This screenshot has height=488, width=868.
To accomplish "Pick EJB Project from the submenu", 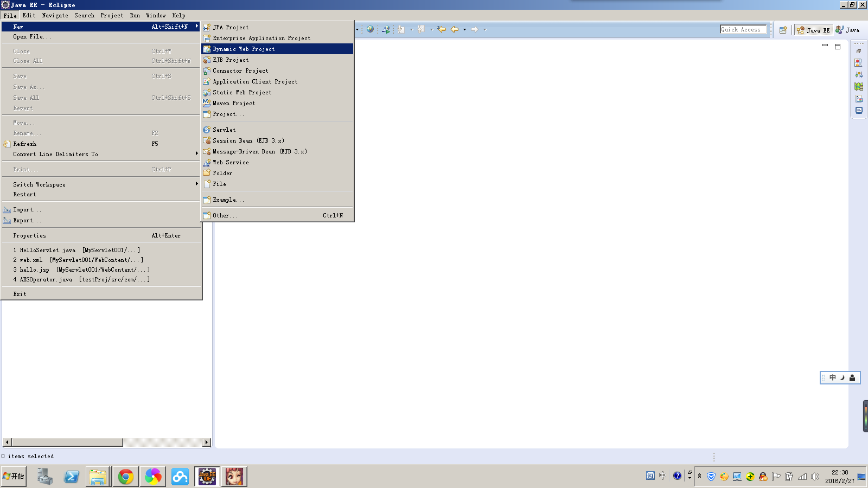I will tap(277, 60).
